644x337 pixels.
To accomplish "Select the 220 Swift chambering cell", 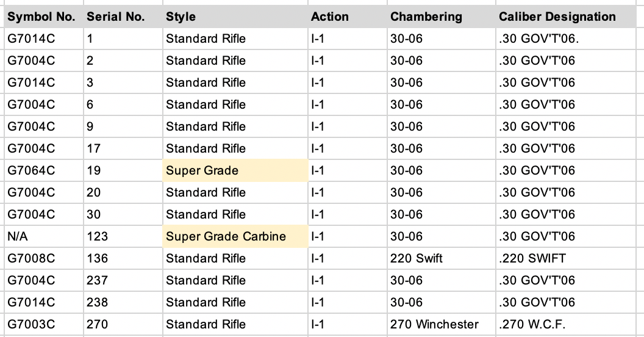I will click(441, 258).
